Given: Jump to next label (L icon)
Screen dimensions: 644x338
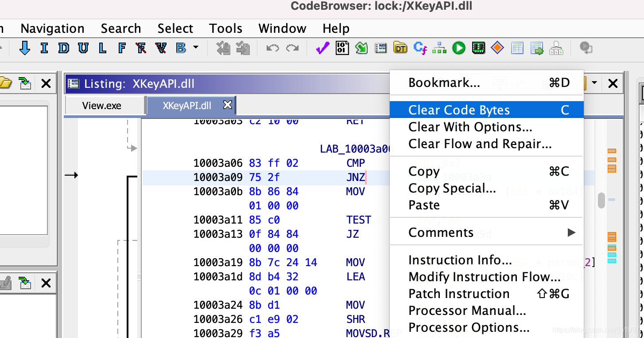Looking at the screenshot, I should (103, 48).
